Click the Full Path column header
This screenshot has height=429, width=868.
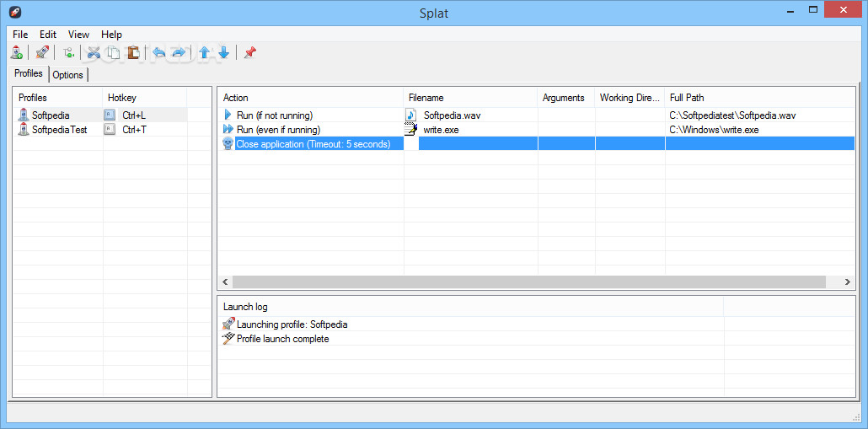(x=759, y=98)
